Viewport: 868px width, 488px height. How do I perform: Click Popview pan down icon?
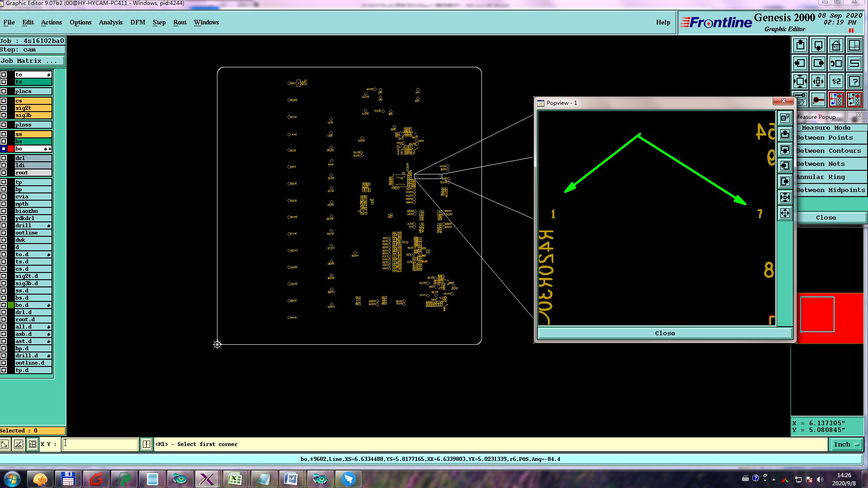pos(785,150)
